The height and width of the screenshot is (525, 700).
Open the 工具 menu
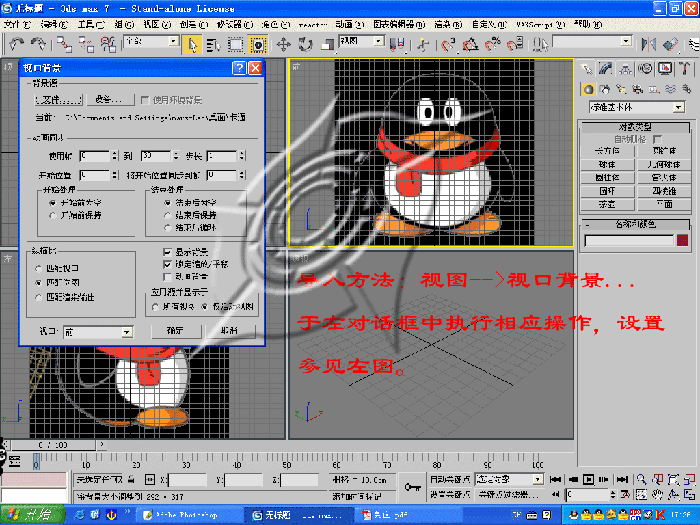91,25
